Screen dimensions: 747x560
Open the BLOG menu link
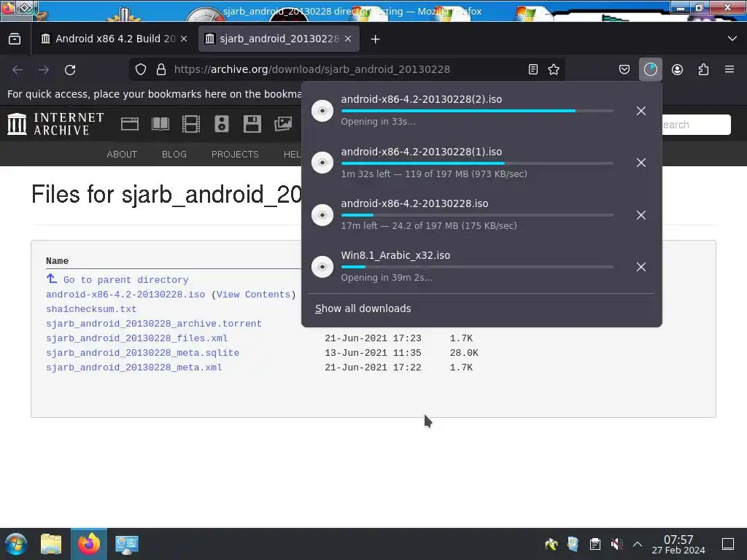pyautogui.click(x=174, y=155)
